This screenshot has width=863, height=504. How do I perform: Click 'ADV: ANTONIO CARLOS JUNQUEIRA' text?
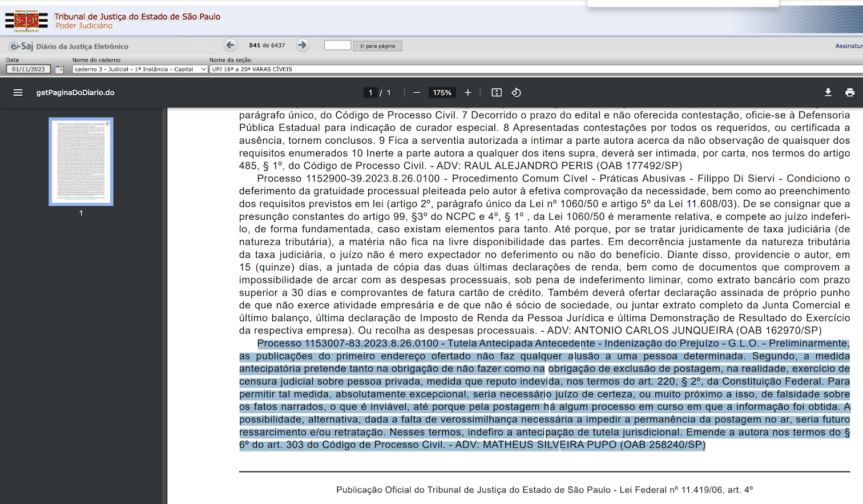click(x=640, y=330)
